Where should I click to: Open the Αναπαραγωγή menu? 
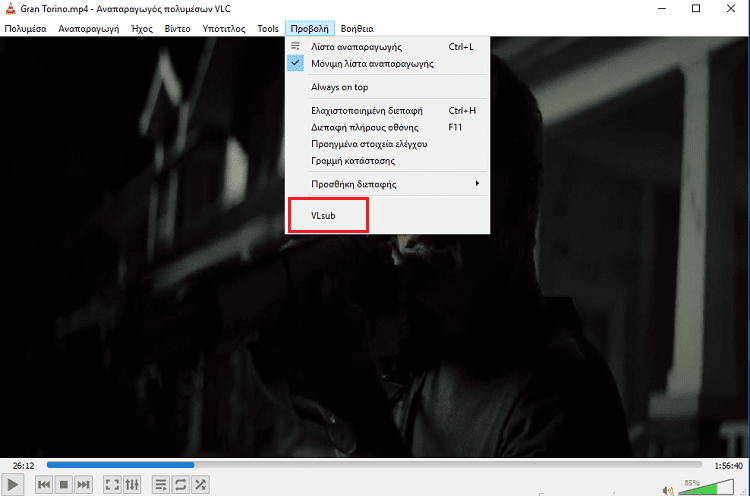[88, 29]
